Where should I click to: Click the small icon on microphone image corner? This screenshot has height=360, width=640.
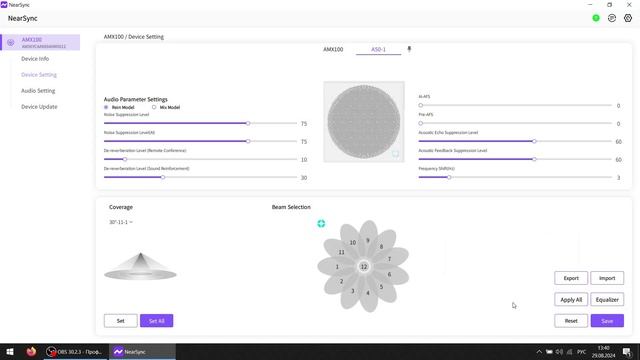point(395,154)
